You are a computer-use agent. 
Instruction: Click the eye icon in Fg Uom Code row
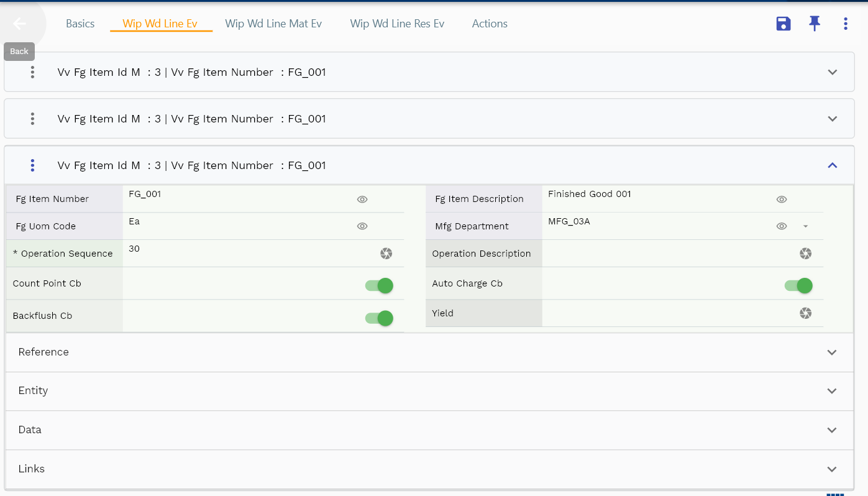(x=362, y=226)
